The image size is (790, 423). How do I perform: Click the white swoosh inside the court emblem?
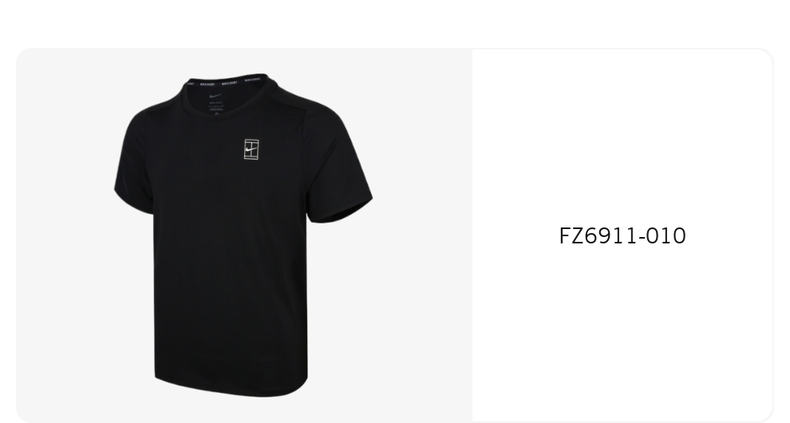[249, 150]
